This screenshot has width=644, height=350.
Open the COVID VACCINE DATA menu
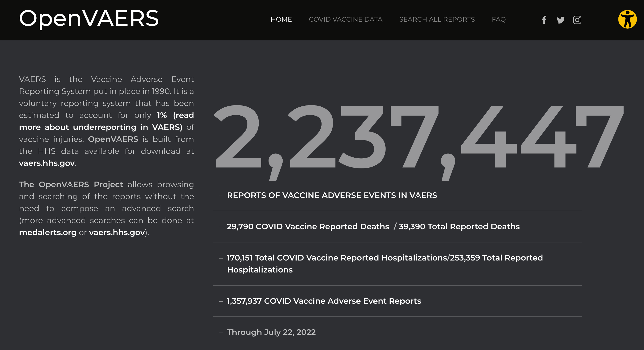[x=345, y=19]
